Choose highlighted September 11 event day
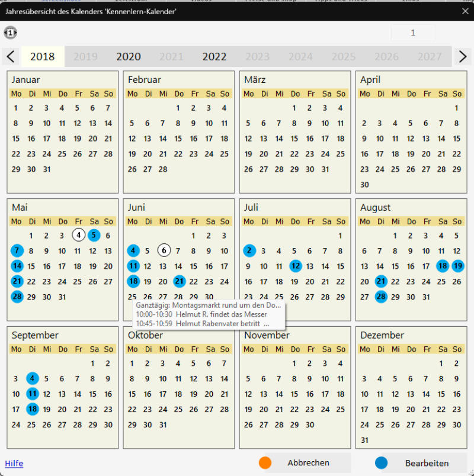 click(x=32, y=394)
